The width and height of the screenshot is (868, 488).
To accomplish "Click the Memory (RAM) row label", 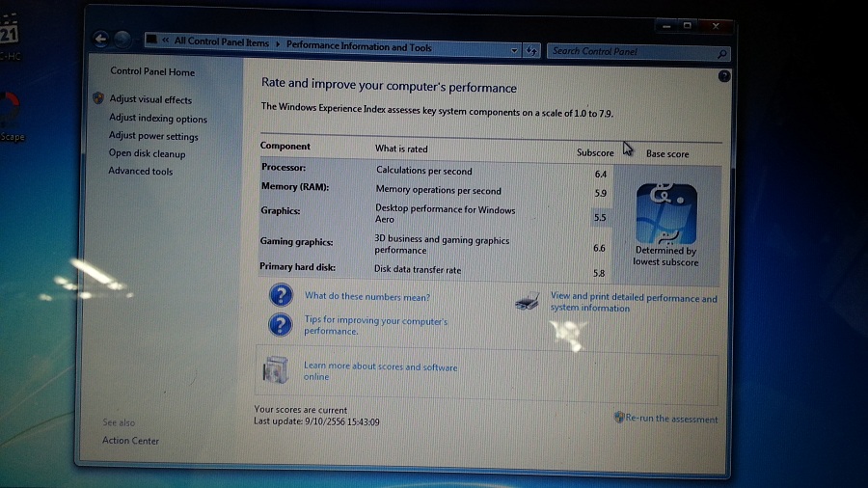I will pyautogui.click(x=295, y=186).
